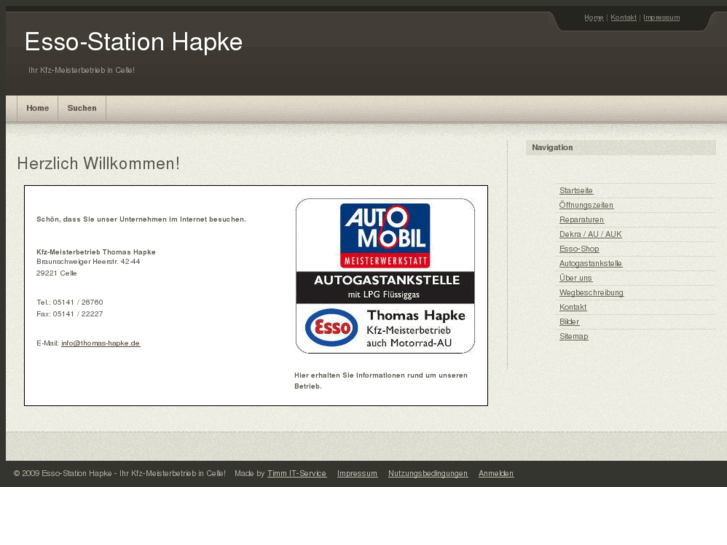
Task: Open Über uns in the navigation list
Action: (575, 278)
